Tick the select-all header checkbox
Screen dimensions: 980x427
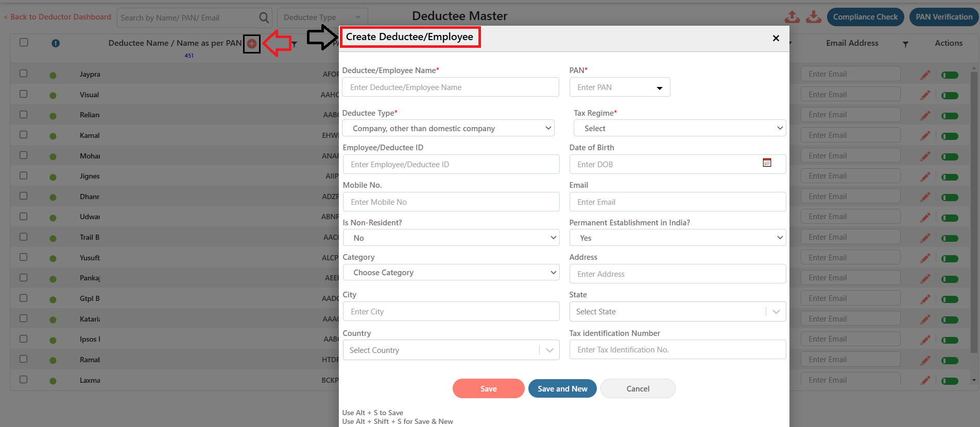point(24,42)
